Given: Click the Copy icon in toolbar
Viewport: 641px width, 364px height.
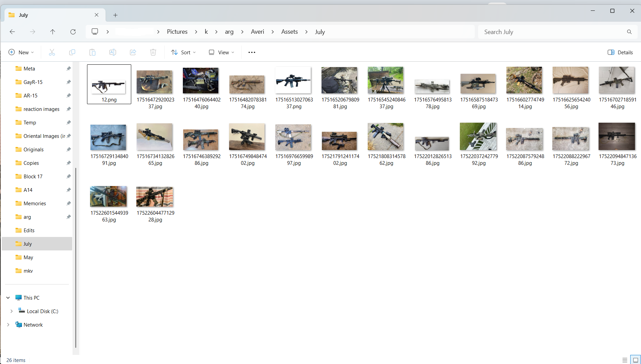Looking at the screenshot, I should (x=72, y=52).
